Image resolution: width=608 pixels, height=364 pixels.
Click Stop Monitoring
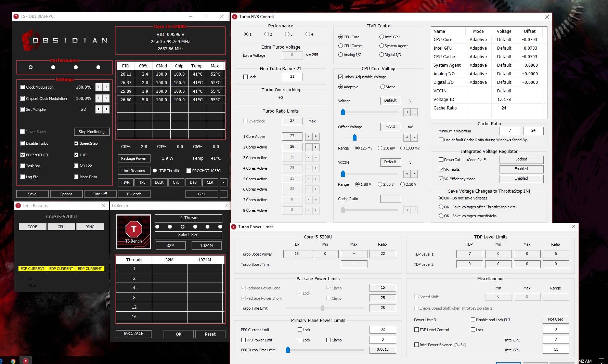[x=92, y=132]
